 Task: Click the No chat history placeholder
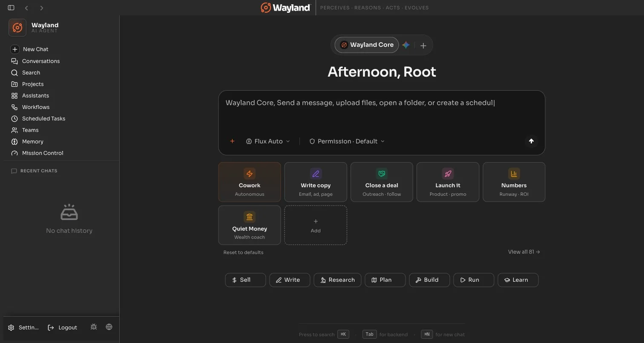click(x=69, y=219)
